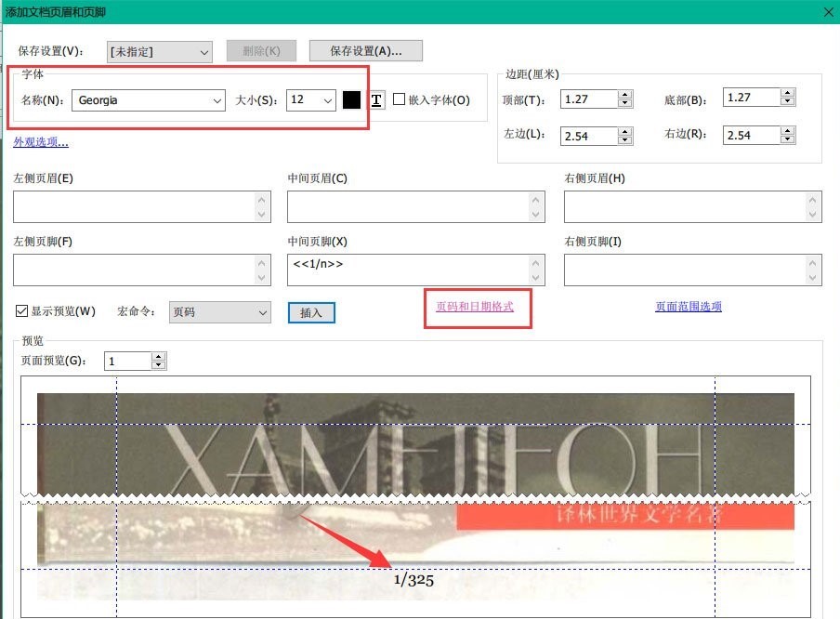Increase the 左边 margin using its up arrow
Image resolution: width=840 pixels, height=619 pixels.
tap(624, 131)
